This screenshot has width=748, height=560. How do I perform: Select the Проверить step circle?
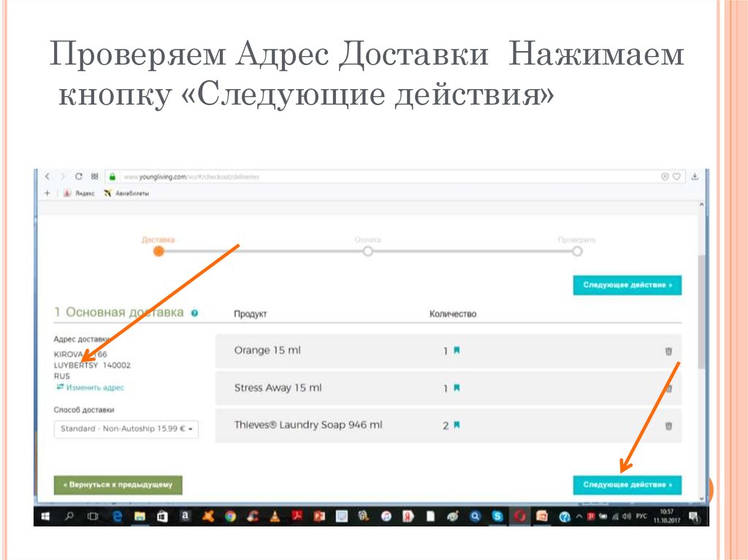point(577,251)
